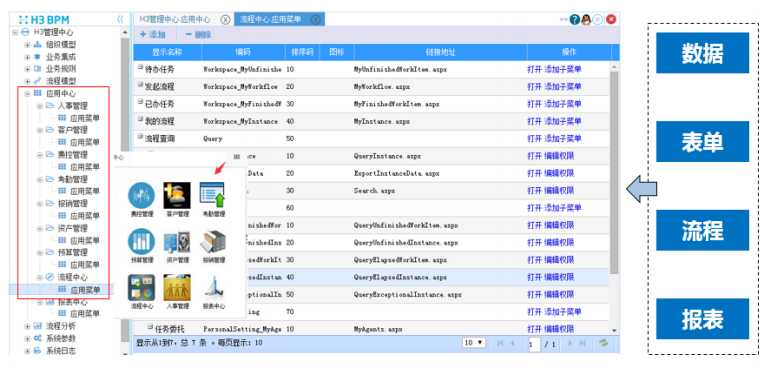
Task: Click MyInstance.aspx cell
Action: [x=382, y=121]
